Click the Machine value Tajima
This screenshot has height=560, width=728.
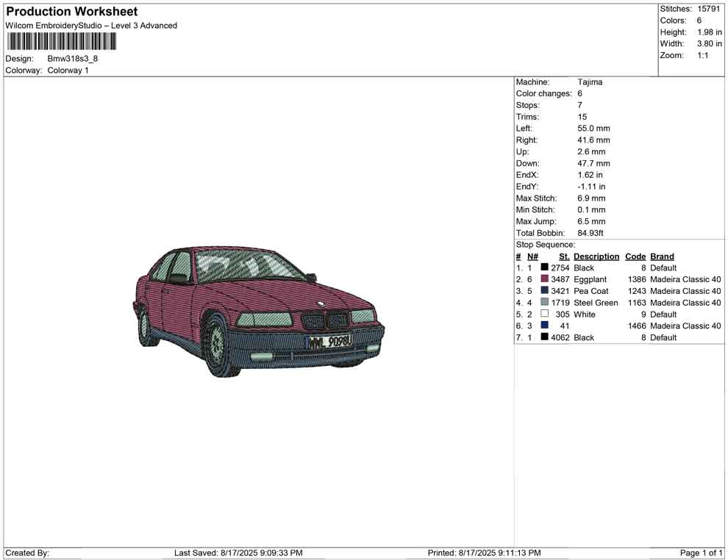[590, 82]
